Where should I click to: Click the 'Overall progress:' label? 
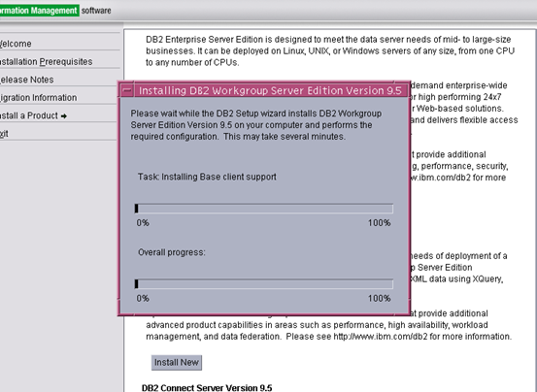point(172,252)
